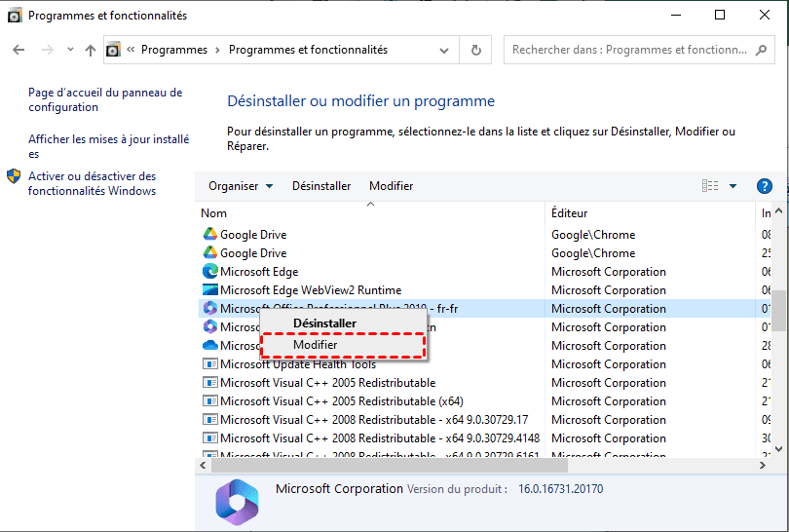The width and height of the screenshot is (789, 532).
Task: Click the list scroll up arrow
Action: click(779, 211)
